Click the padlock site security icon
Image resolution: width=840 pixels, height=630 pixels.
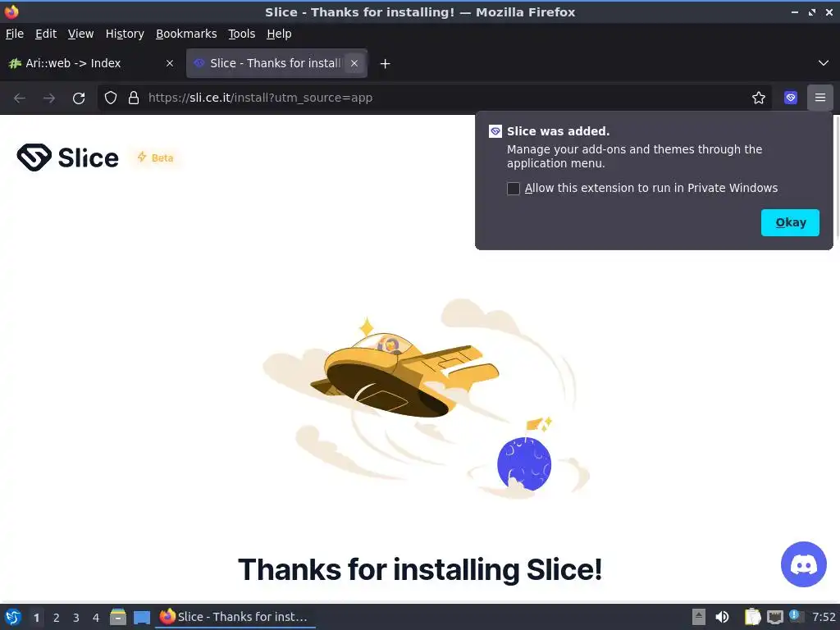pyautogui.click(x=134, y=98)
